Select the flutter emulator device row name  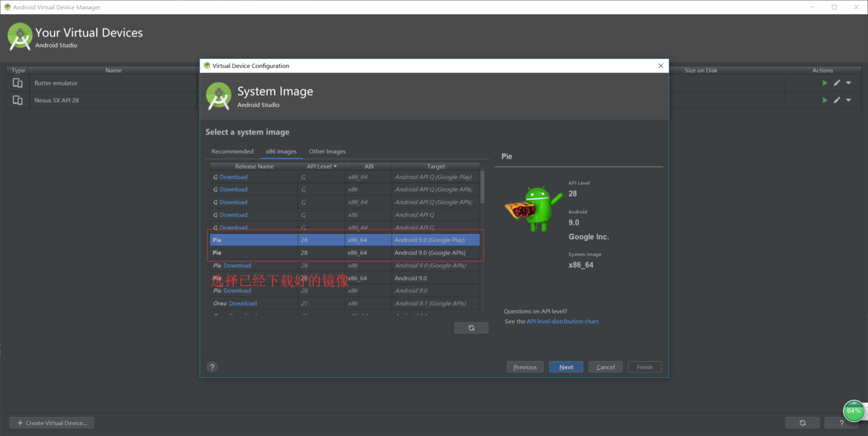click(56, 83)
